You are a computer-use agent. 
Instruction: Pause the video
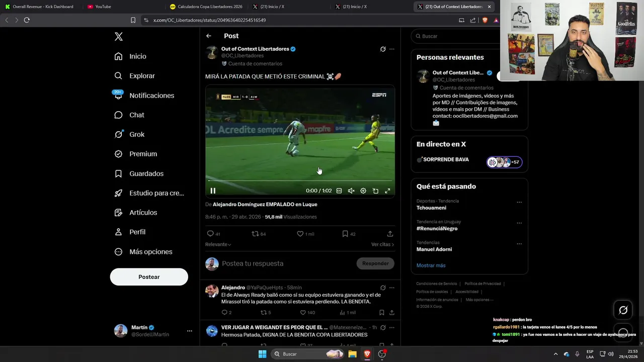click(x=213, y=191)
